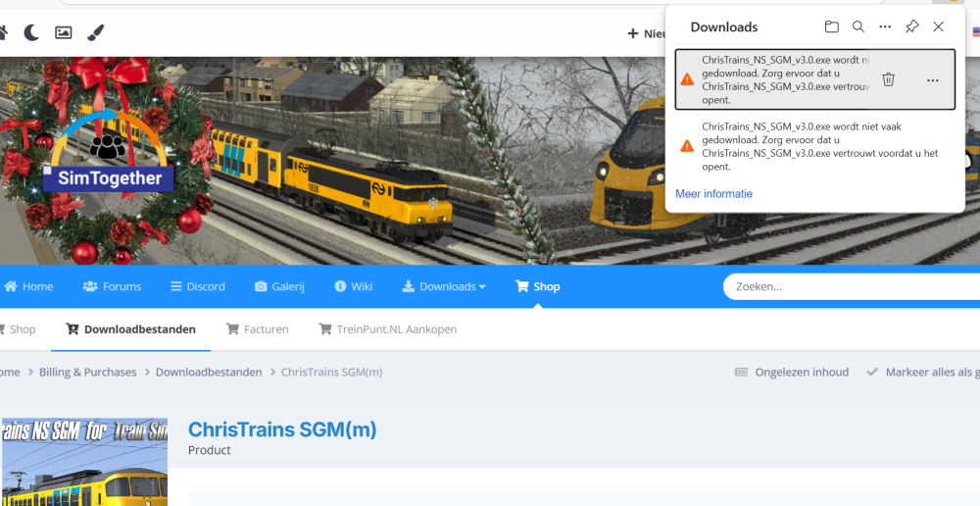Viewport: 980px width, 506px height.
Task: Click the Meer informatie link
Action: [x=713, y=194]
